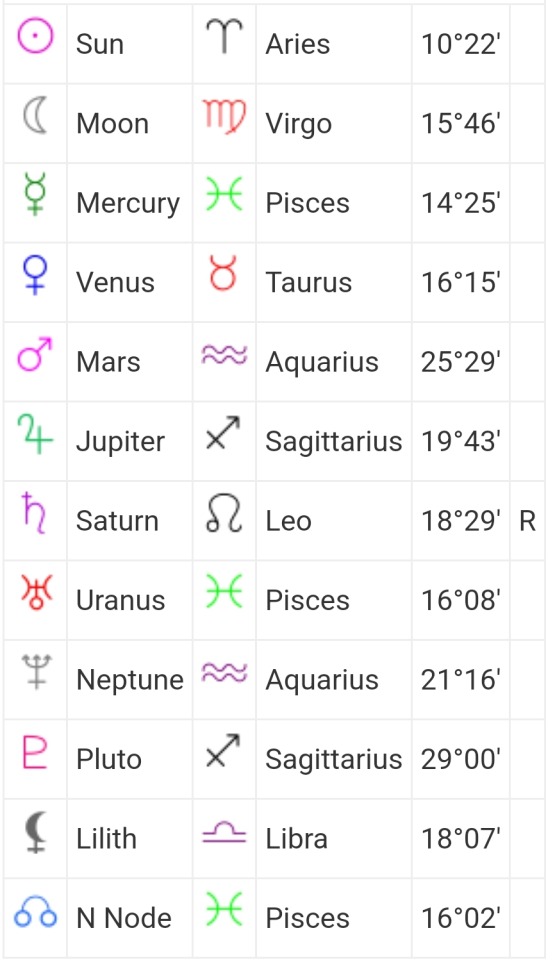The height and width of the screenshot is (960, 555).
Task: Click the Saturn retrograde R marker
Action: click(x=527, y=521)
